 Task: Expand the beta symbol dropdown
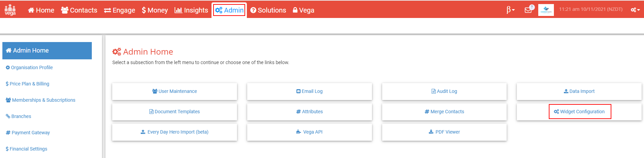pos(510,10)
